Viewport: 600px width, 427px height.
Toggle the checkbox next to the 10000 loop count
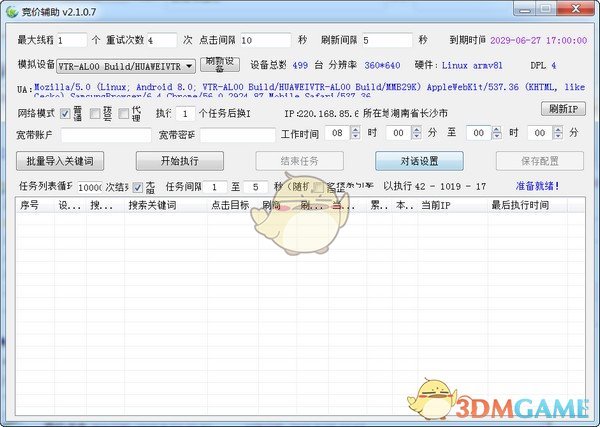pyautogui.click(x=137, y=187)
